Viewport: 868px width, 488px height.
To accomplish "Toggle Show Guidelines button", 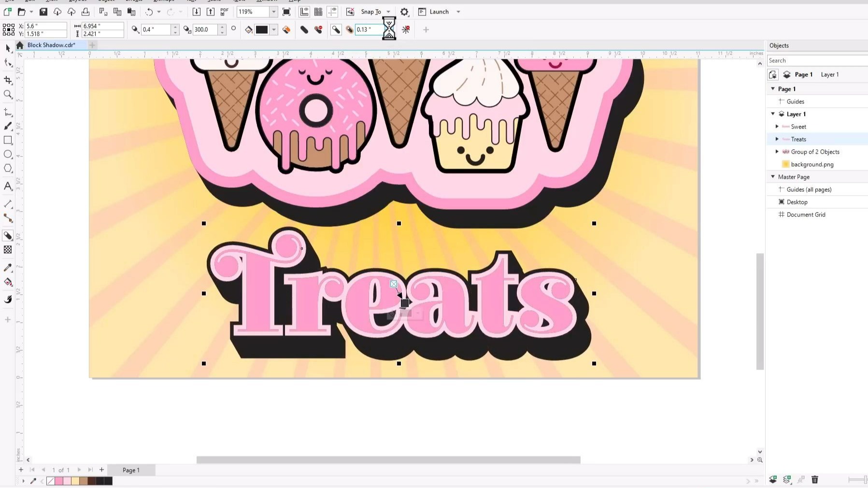I will click(332, 12).
